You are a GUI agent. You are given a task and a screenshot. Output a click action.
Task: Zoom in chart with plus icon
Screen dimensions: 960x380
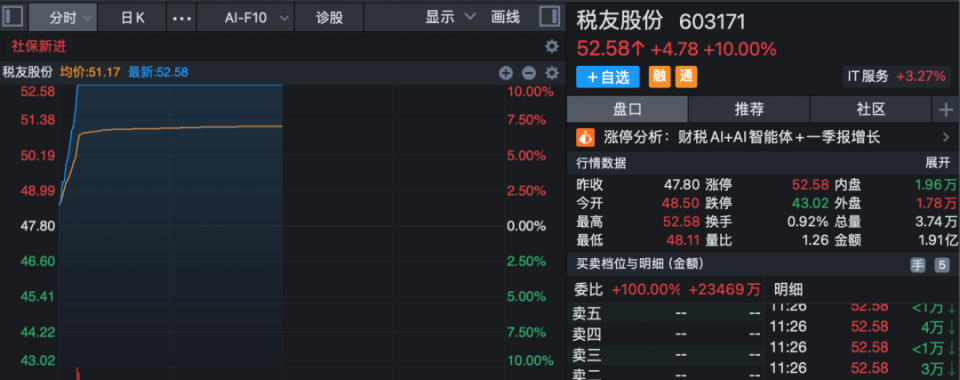coord(506,73)
